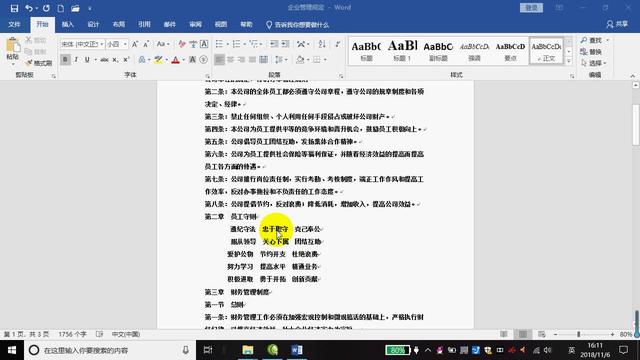Image resolution: width=640 pixels, height=360 pixels.
Task: Switch to 引用 References tab
Action: pyautogui.click(x=144, y=24)
